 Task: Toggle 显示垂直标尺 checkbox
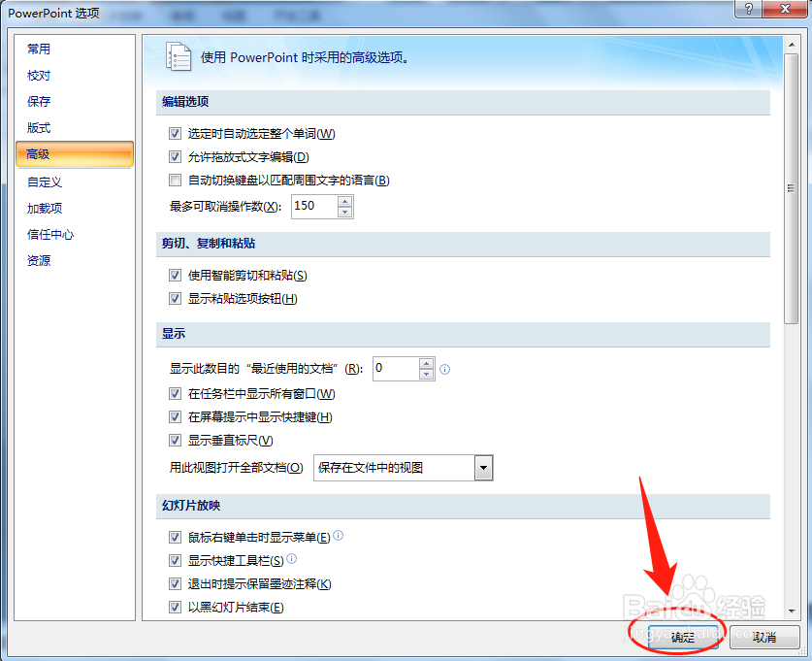[175, 441]
